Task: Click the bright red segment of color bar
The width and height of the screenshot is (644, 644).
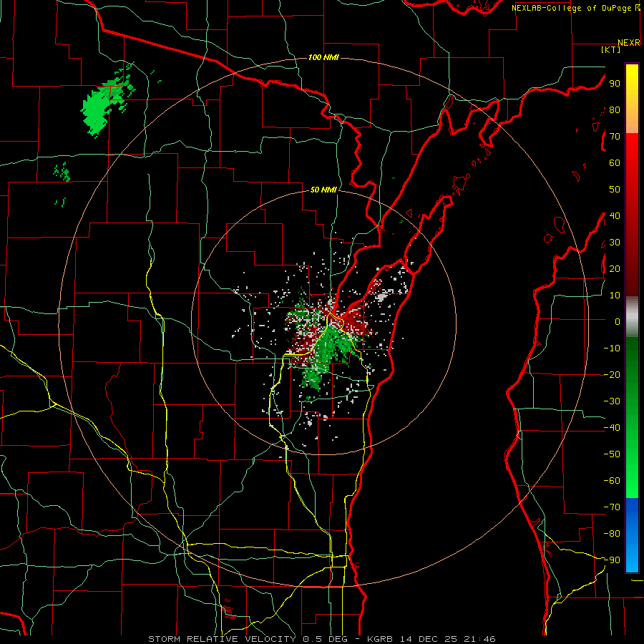Action: 632,148
